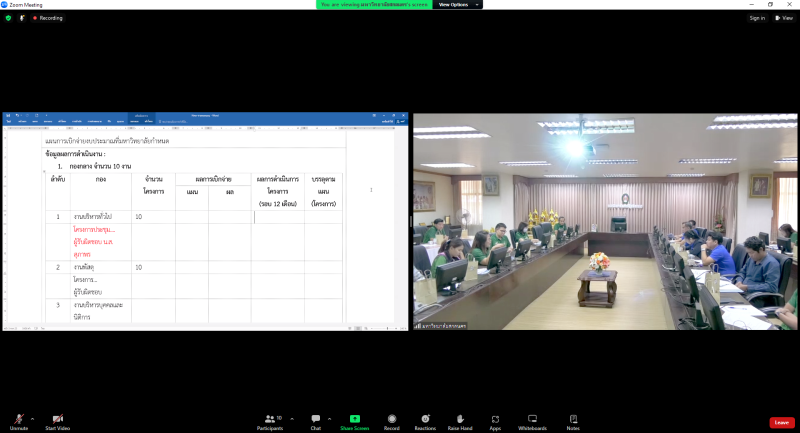Image resolution: width=800 pixels, height=433 pixels.
Task: Open Reactions picker
Action: tap(425, 419)
